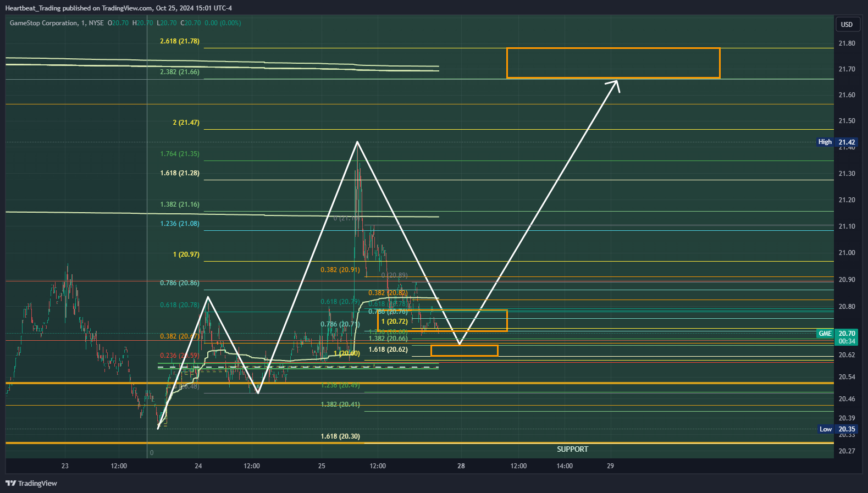Select date 25 on the time axis
The height and width of the screenshot is (493, 868).
click(322, 466)
